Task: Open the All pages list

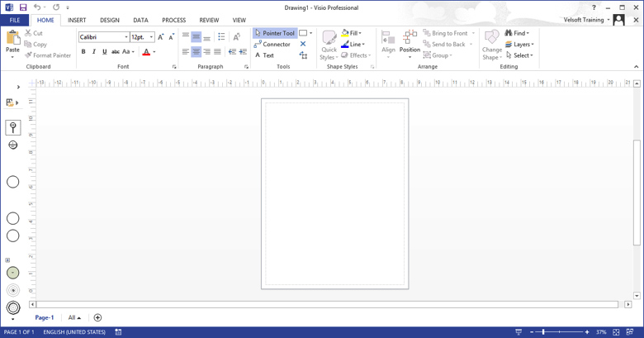Action: tap(74, 317)
